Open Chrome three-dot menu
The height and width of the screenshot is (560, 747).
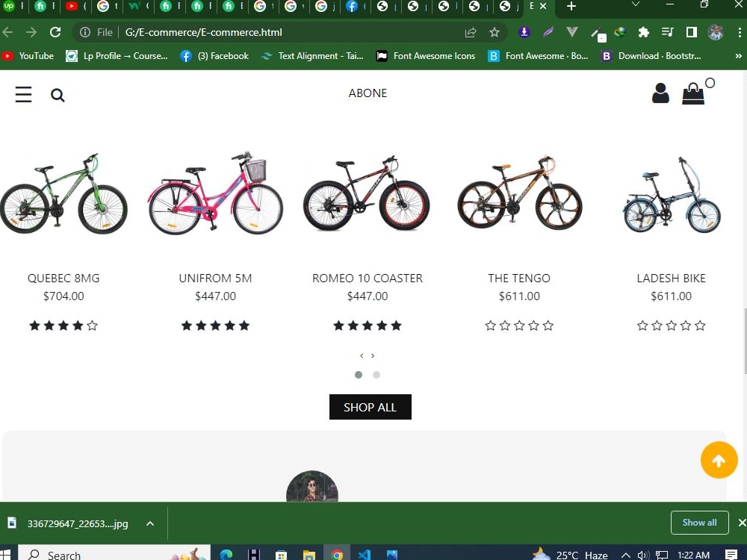pos(739,32)
